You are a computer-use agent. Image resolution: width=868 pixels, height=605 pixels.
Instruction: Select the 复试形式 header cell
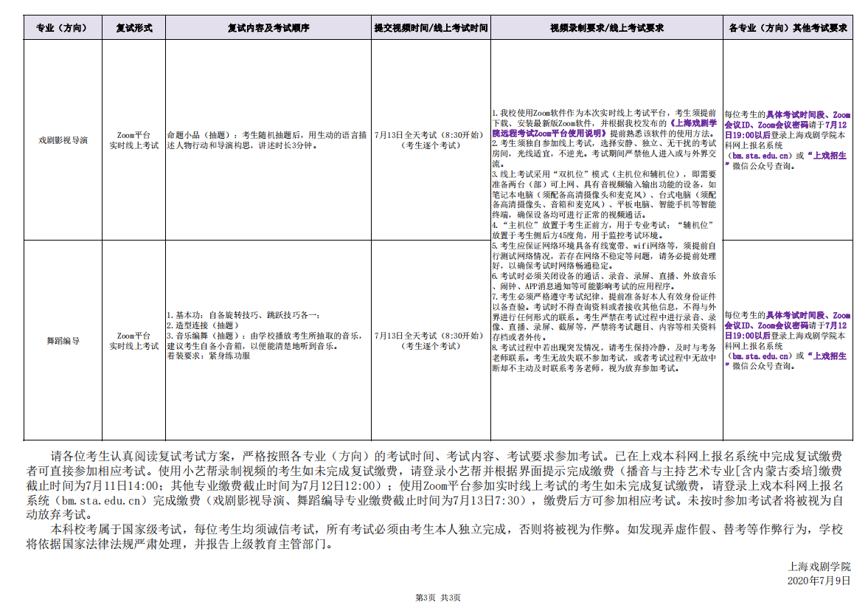pos(133,28)
